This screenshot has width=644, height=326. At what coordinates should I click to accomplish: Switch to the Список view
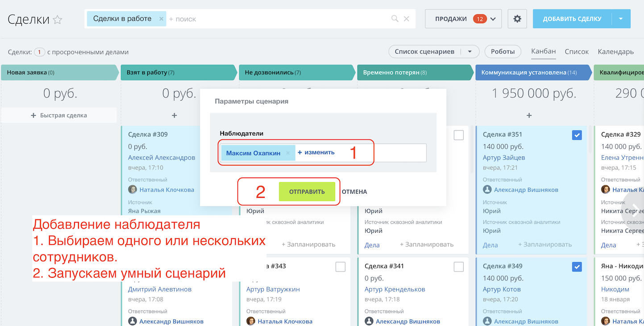point(577,52)
